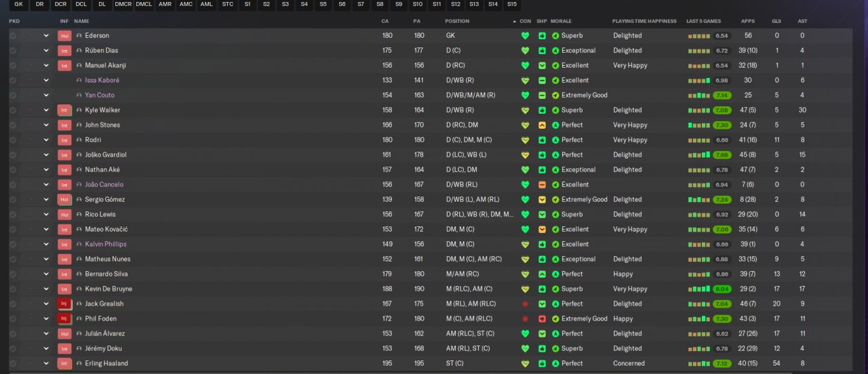Click Ederson's Hol status badge
This screenshot has width=868, height=374.
pyautogui.click(x=64, y=35)
